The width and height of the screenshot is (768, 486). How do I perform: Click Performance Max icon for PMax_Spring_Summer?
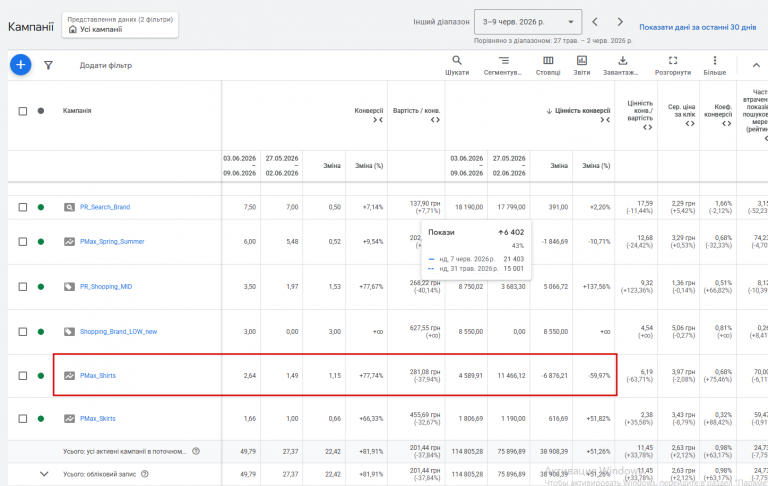[69, 242]
